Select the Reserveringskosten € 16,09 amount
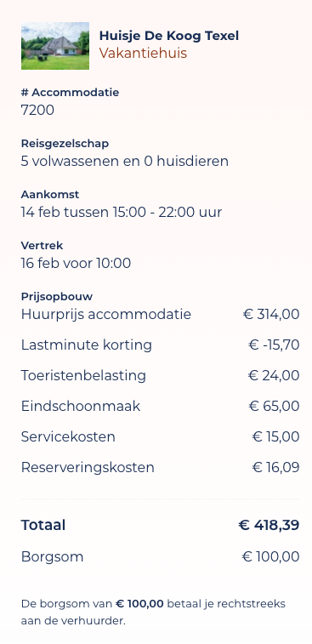Screen dimensions: 312x644 pyautogui.click(x=276, y=467)
